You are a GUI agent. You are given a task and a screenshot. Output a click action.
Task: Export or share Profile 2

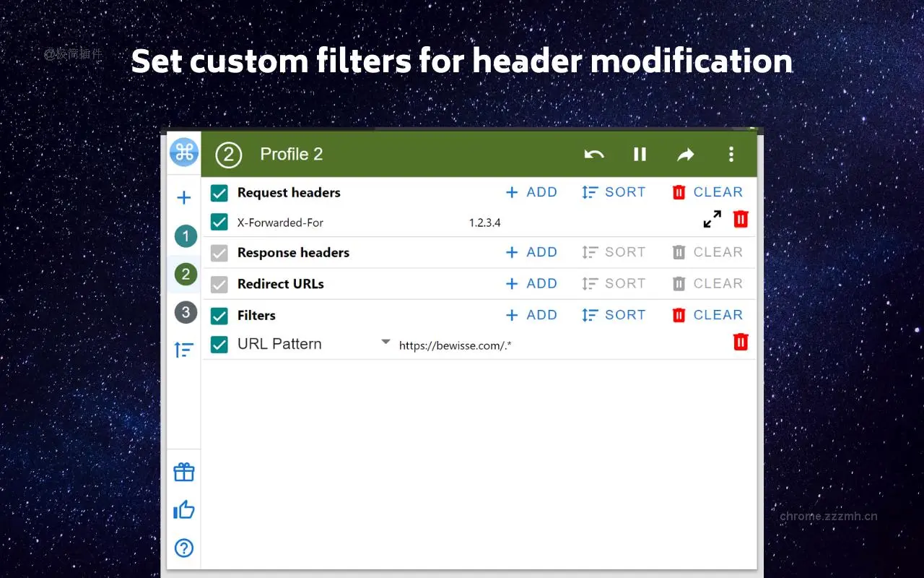685,154
